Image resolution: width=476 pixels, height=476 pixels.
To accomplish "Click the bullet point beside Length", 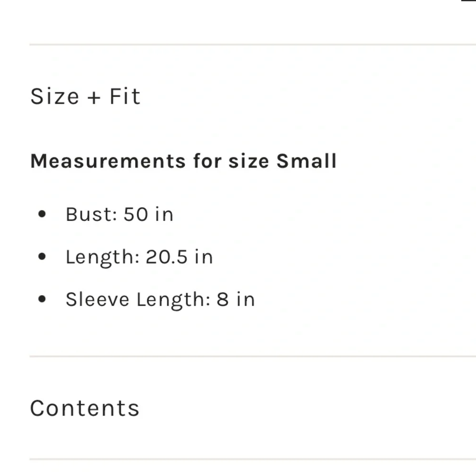I will (x=42, y=257).
